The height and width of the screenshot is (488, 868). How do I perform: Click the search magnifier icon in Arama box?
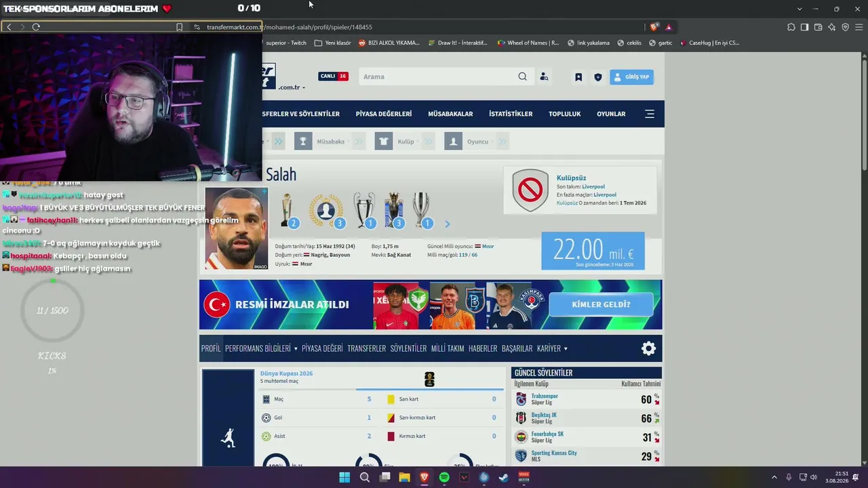522,77
